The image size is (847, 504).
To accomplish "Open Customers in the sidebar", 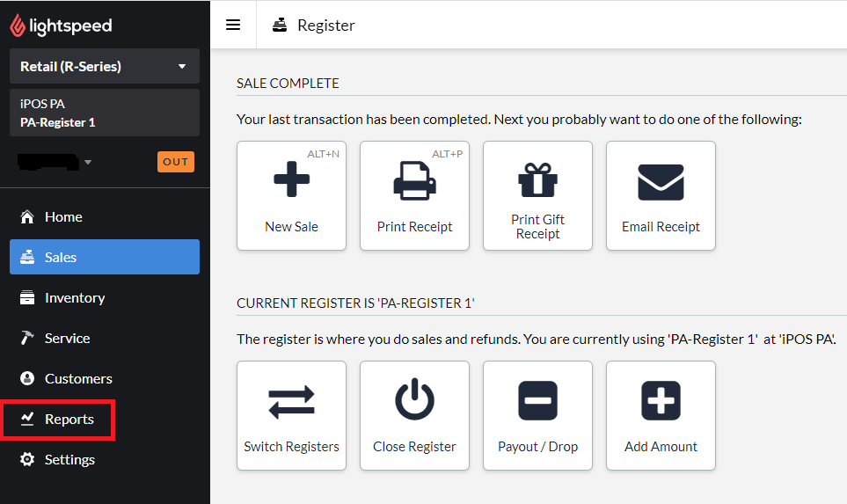I will 105,379.
